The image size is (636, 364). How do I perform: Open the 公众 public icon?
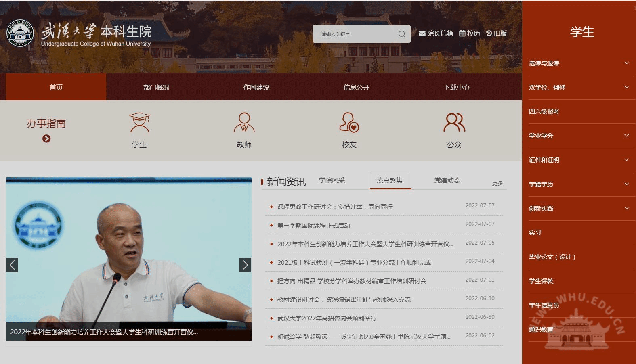pos(454,123)
